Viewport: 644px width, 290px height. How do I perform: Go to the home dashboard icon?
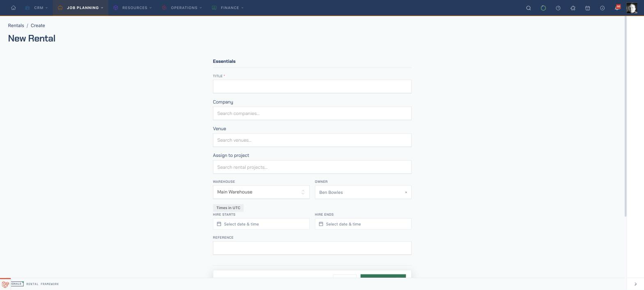pyautogui.click(x=13, y=8)
